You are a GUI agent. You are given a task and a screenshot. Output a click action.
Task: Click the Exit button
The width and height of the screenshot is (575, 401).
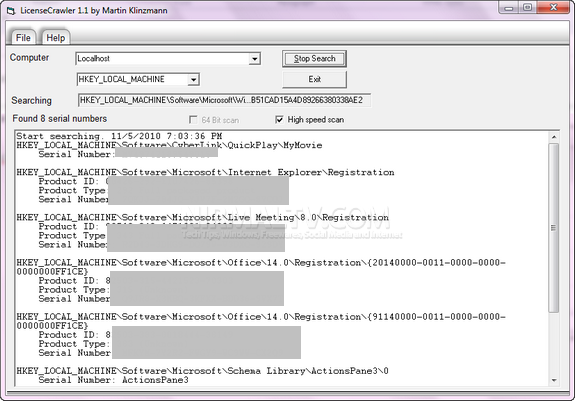point(314,79)
